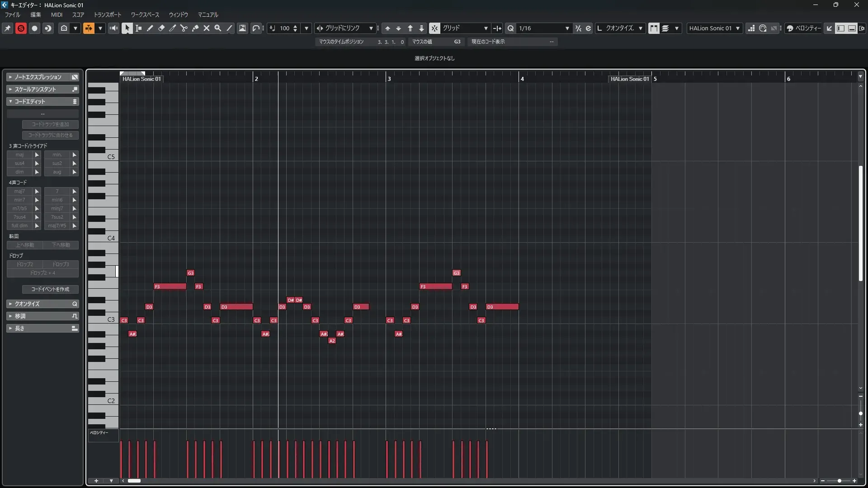
Task: Select the Range Selection tool
Action: 138,28
